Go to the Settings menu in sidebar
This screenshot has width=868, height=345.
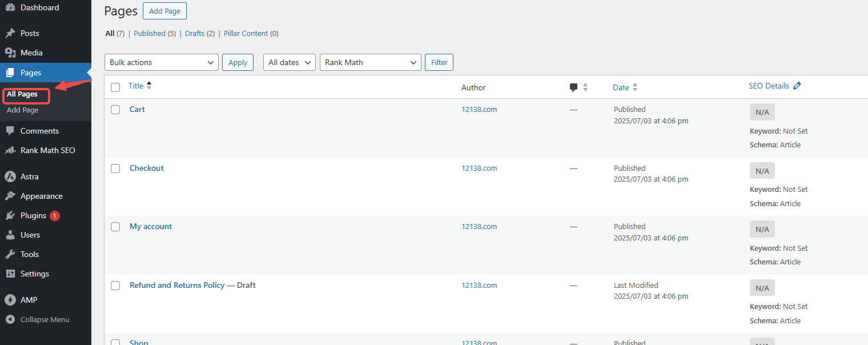coord(34,274)
